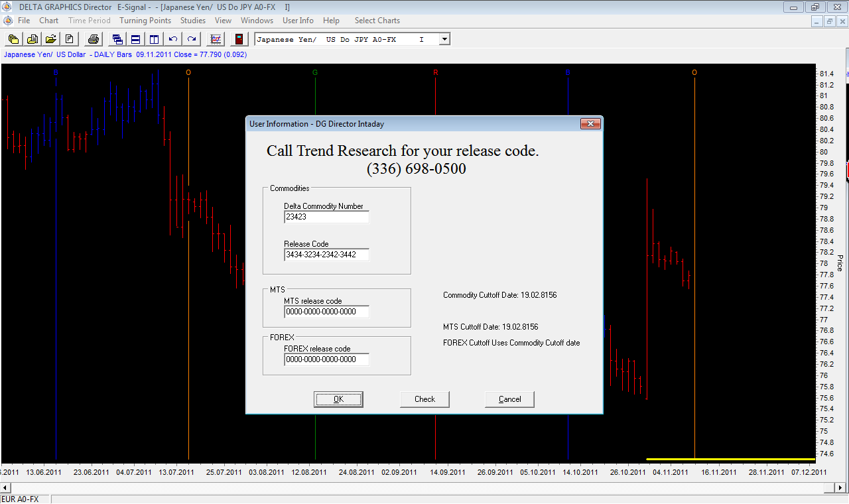Click the red exit door icon
This screenshot has height=504, width=849.
pyautogui.click(x=239, y=39)
